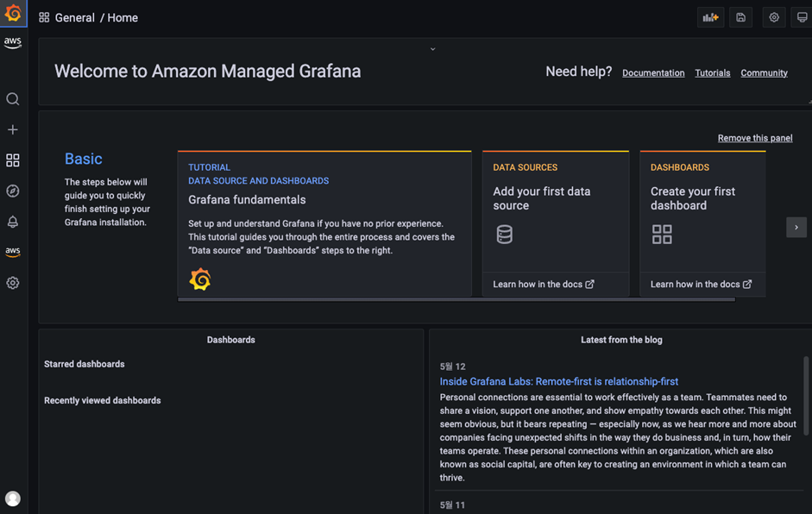Image resolution: width=812 pixels, height=514 pixels.
Task: Click the Add panel chart icon in the top bar
Action: pyautogui.click(x=710, y=17)
